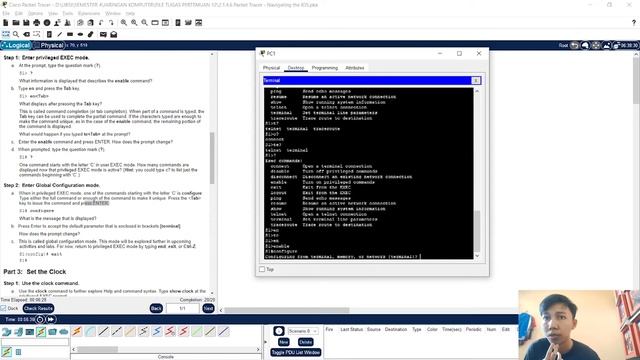Select the Desktop tab in PC1
The image size is (640, 360).
tap(296, 68)
